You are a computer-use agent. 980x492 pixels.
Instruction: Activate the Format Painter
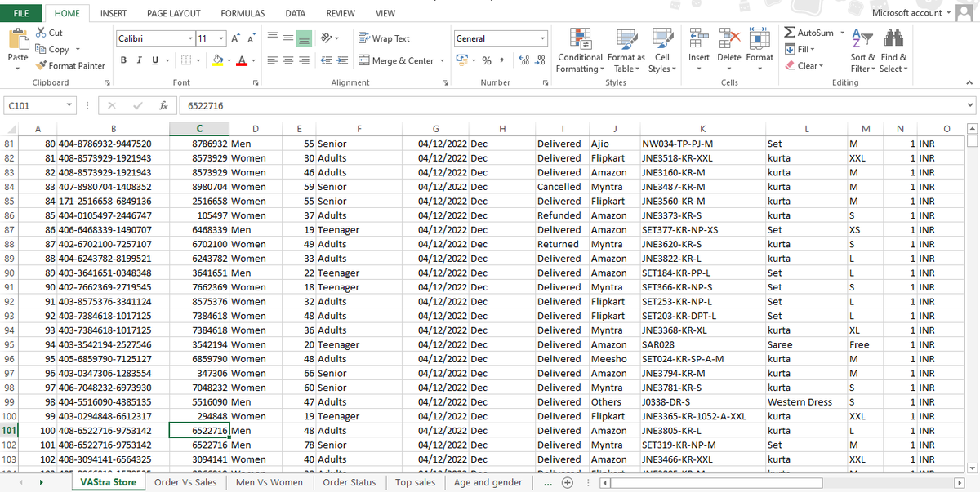tap(70, 66)
